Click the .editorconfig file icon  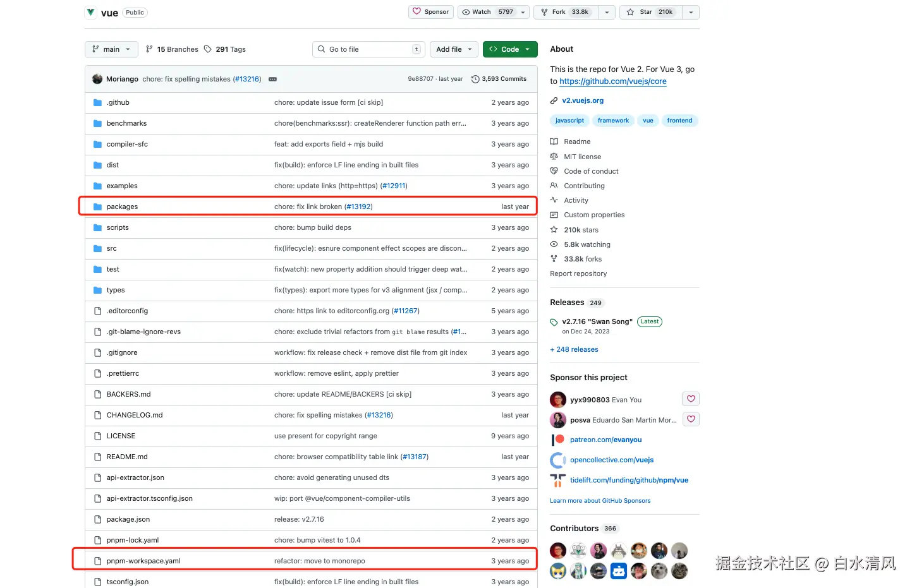click(x=97, y=311)
